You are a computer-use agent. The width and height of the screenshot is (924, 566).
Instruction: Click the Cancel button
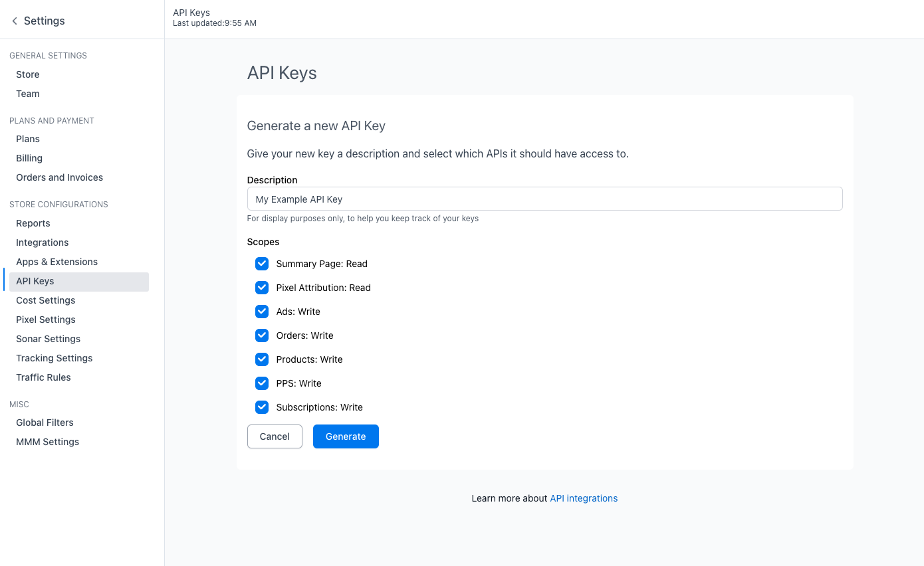tap(275, 436)
